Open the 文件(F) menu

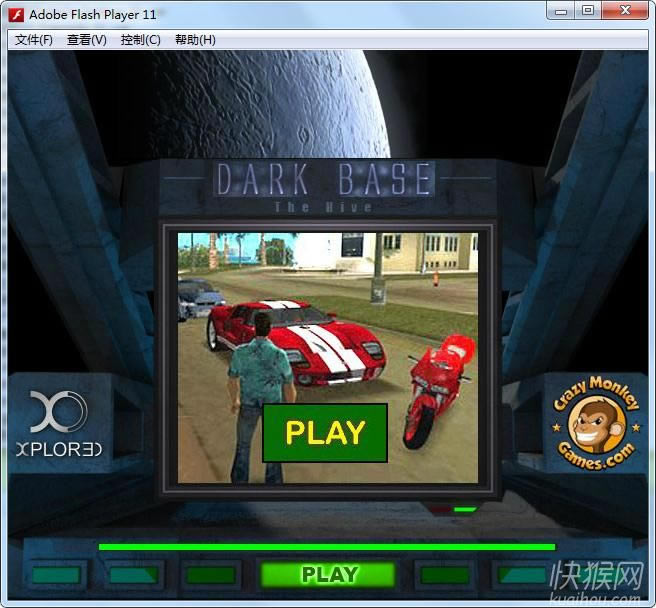(34, 40)
